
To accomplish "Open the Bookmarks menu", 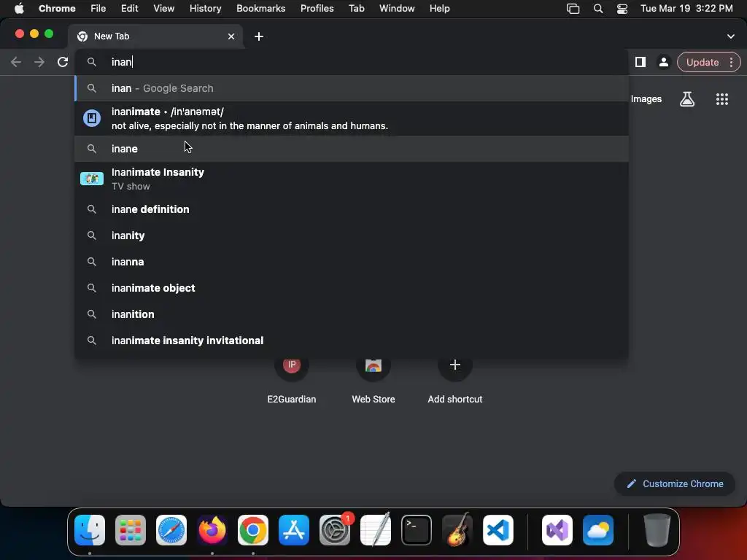I will click(x=260, y=8).
